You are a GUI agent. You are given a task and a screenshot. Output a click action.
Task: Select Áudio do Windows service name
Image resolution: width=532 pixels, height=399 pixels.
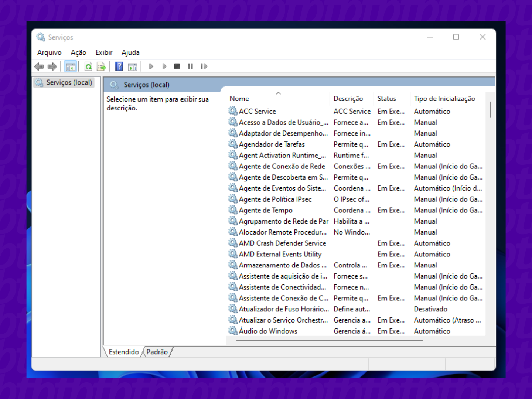pos(268,331)
